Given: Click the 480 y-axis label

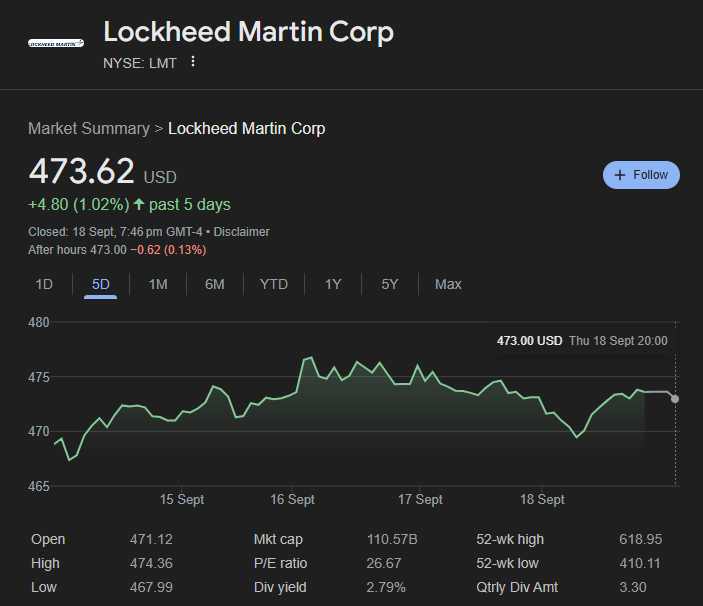Looking at the screenshot, I should (x=39, y=322).
